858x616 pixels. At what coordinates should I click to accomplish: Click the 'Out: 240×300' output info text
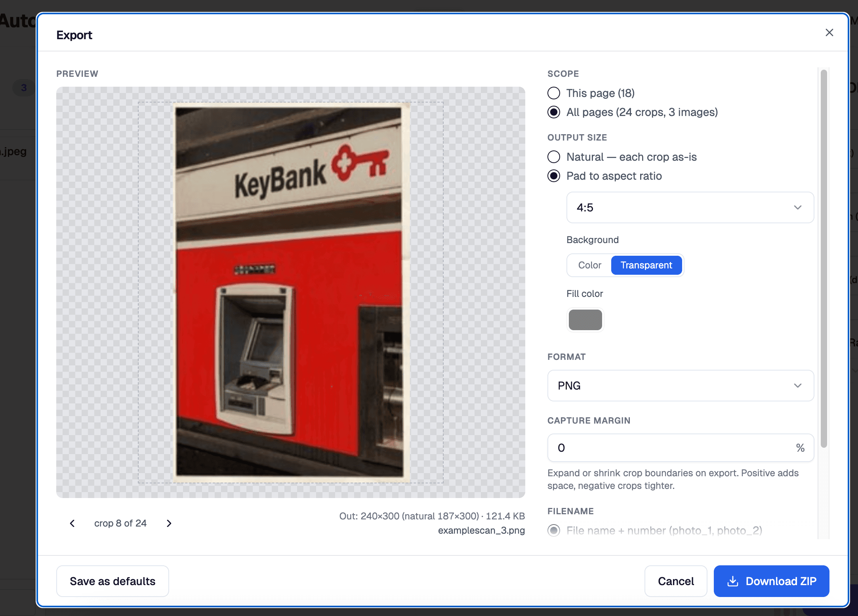(x=432, y=516)
